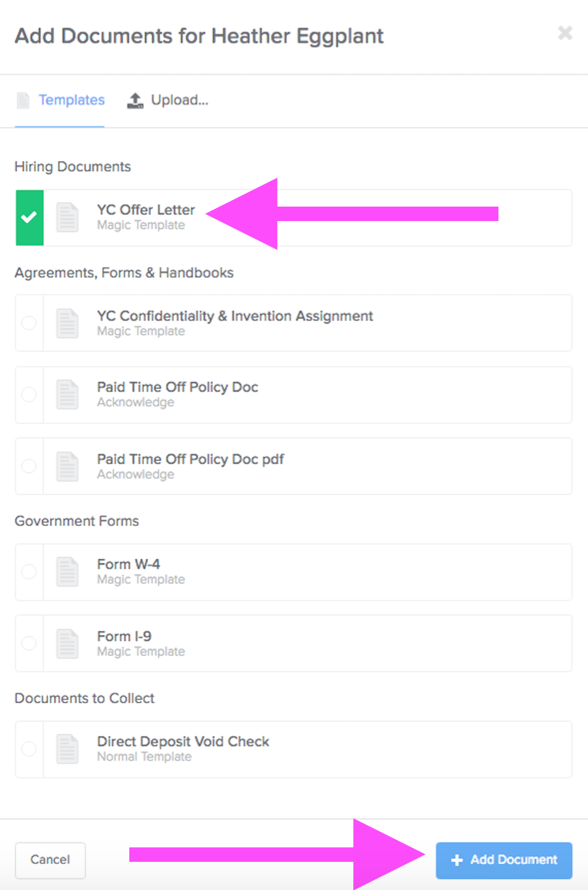Choose the Paid Time Off Policy Doc pdf row

(x=293, y=466)
